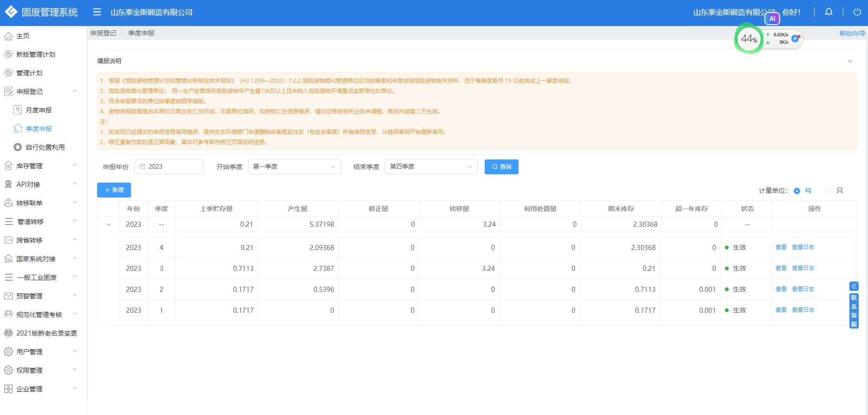
Task: Collapse the 填报说明 section chevron
Action: 850,61
